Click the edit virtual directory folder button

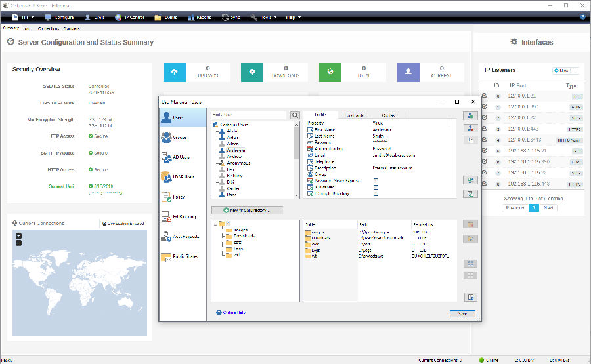pyautogui.click(x=470, y=239)
